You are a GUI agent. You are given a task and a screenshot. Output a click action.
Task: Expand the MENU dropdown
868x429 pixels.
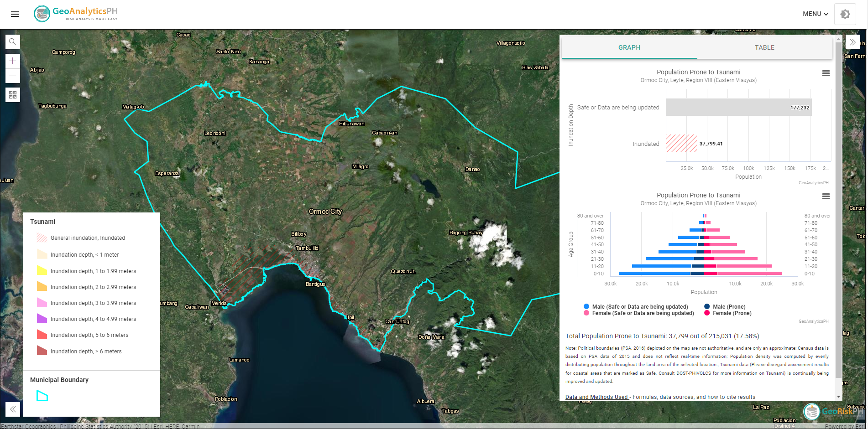[x=815, y=14]
